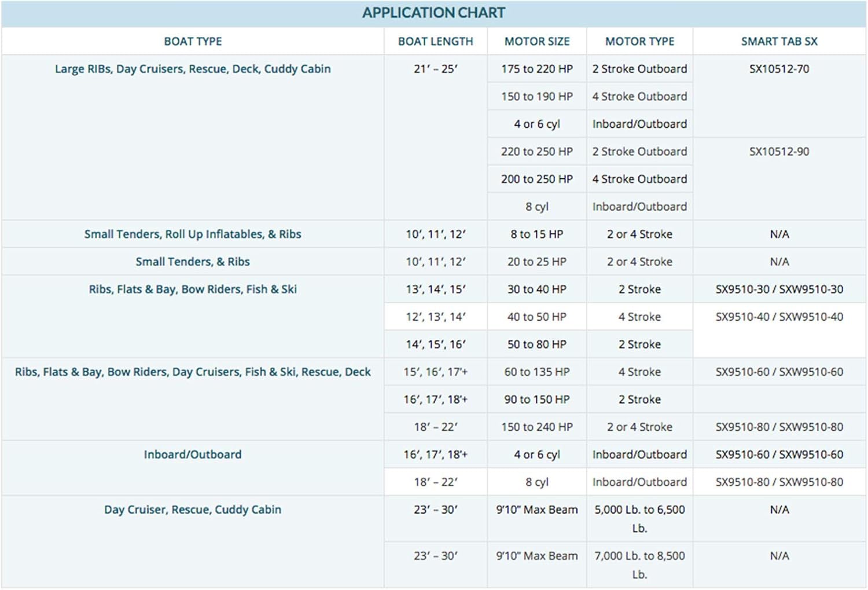This screenshot has height=590, width=868.
Task: Click the 21′ – 25′ boat length cell
Action: [x=435, y=69]
